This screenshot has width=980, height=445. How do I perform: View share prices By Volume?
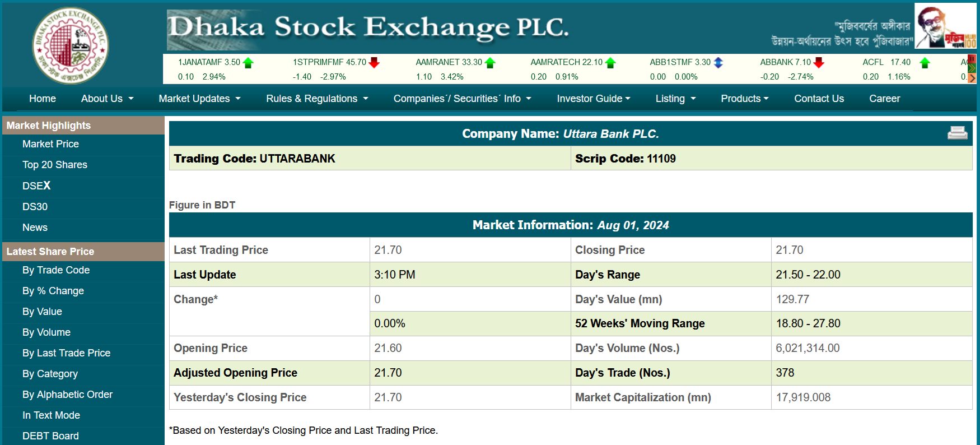[46, 332]
